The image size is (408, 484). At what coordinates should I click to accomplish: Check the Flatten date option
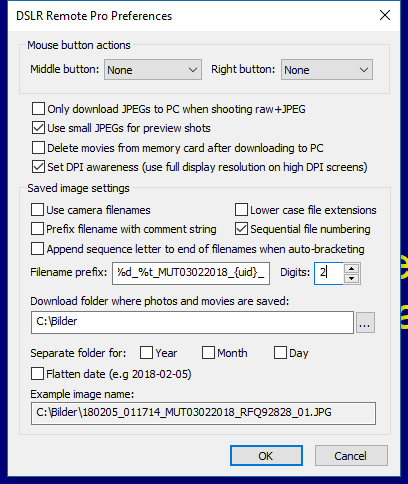click(x=37, y=374)
